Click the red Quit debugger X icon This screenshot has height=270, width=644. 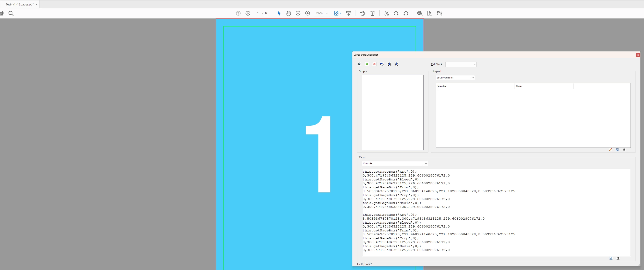(374, 64)
